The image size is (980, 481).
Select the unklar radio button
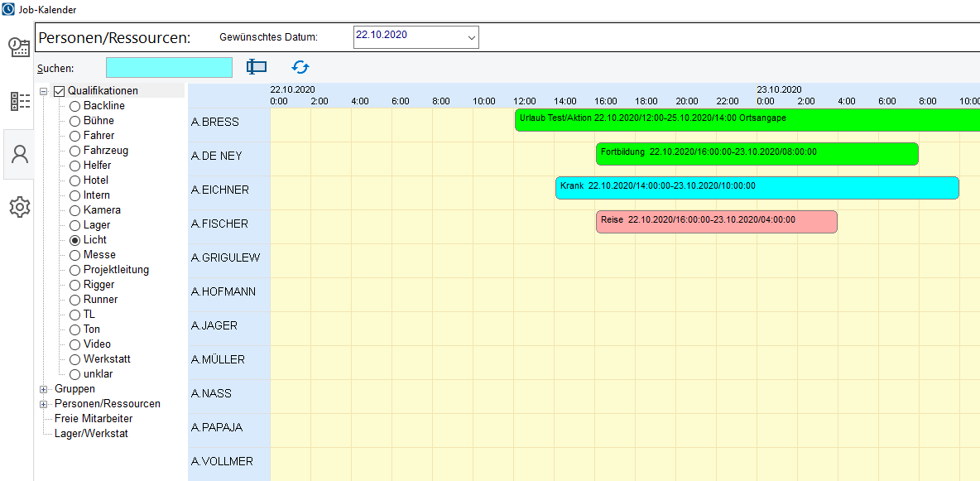pos(75,374)
